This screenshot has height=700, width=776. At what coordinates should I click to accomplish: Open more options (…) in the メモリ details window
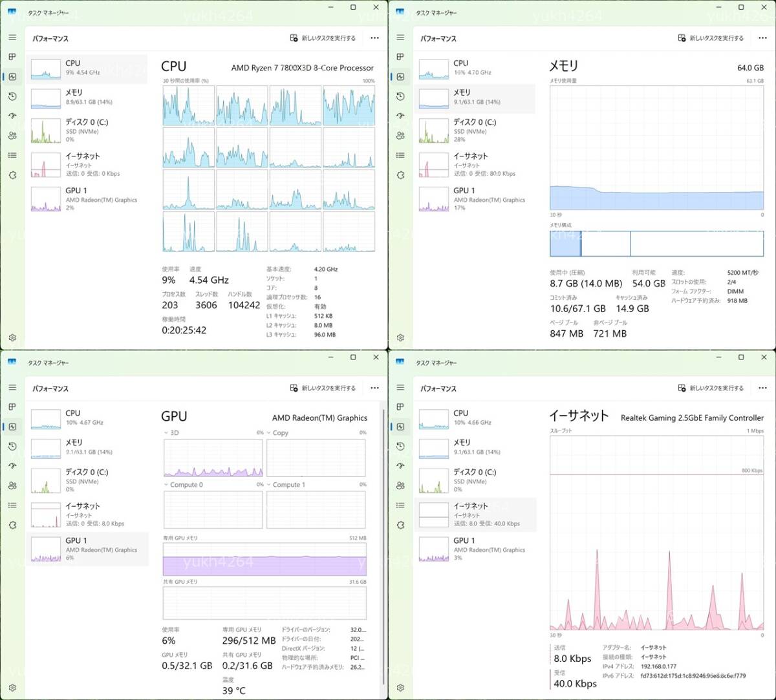click(762, 38)
